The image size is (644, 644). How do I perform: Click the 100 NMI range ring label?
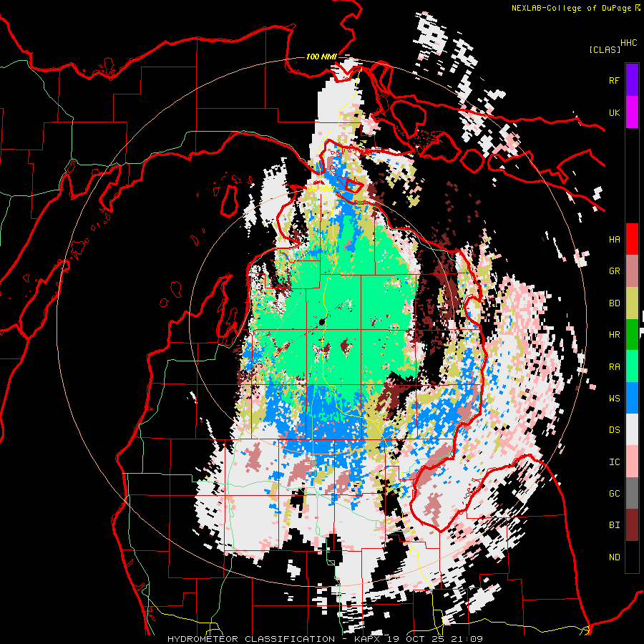coord(321,57)
